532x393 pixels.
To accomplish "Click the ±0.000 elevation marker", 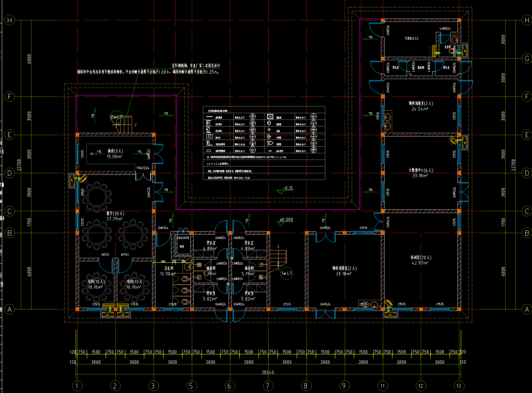I will (286, 220).
